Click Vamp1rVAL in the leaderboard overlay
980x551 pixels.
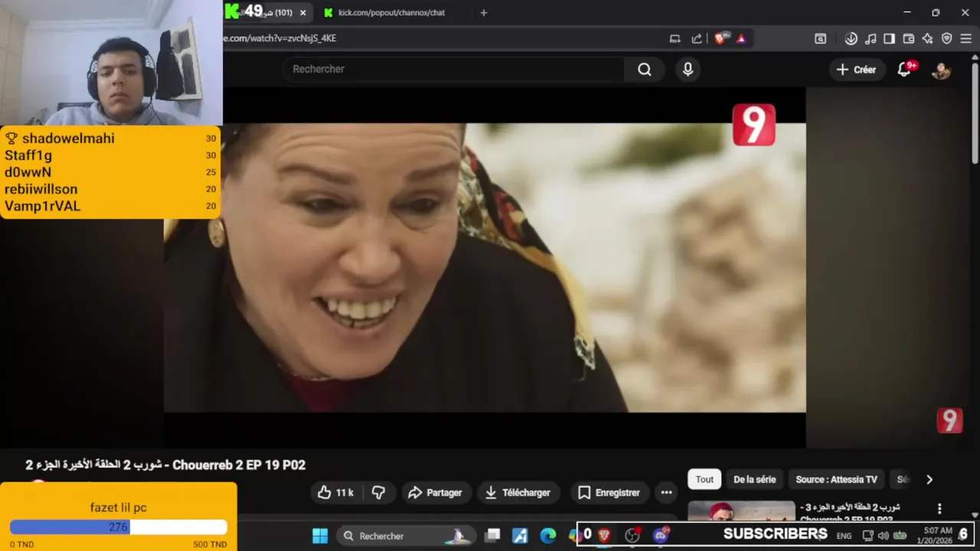42,206
